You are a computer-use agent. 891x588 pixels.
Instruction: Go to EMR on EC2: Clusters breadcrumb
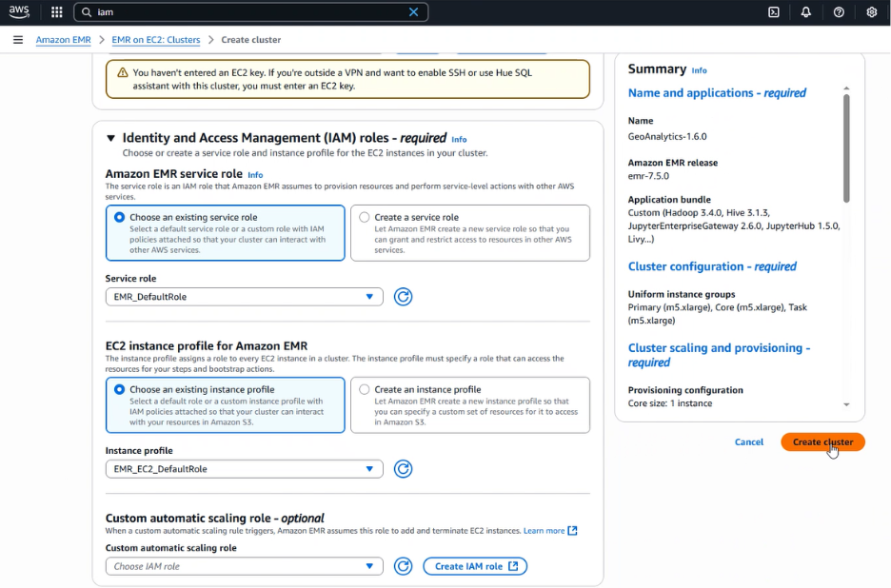click(x=156, y=40)
